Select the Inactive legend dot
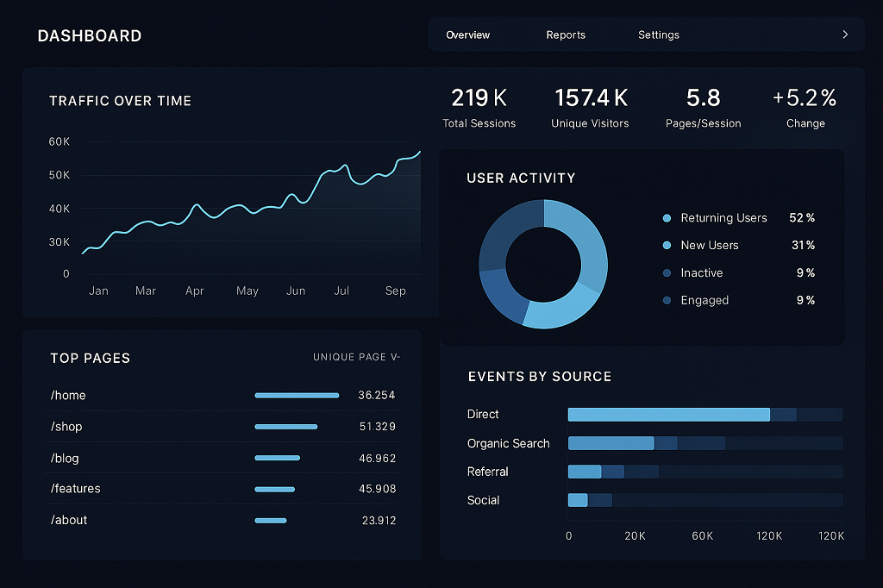 coord(667,273)
